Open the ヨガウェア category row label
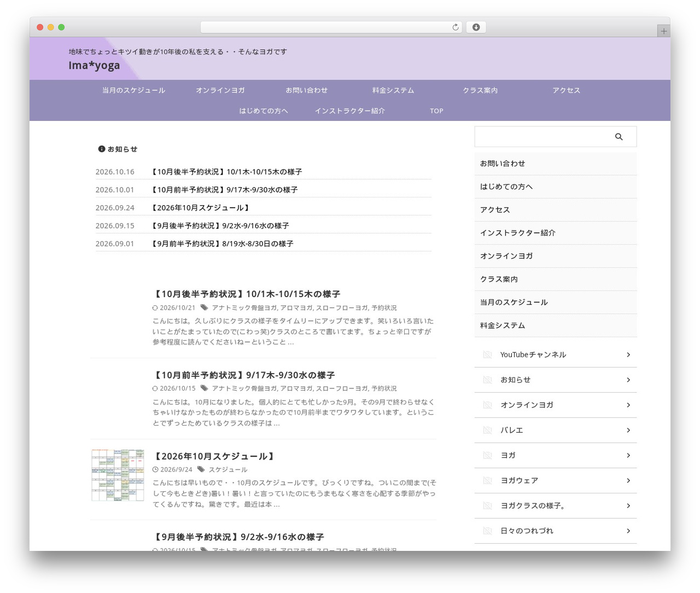Screen dimensions: 700x593 (x=520, y=480)
